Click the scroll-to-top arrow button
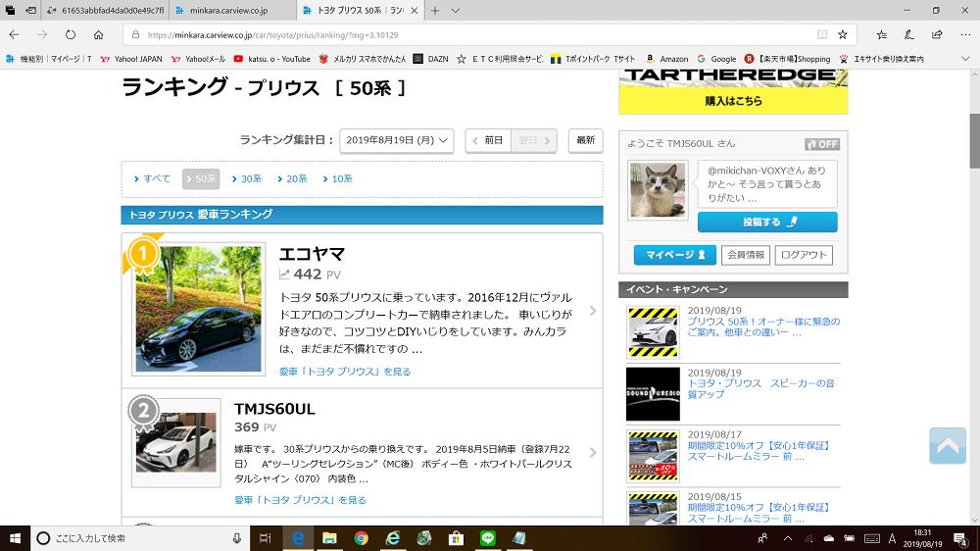The height and width of the screenshot is (551, 980). (x=948, y=445)
